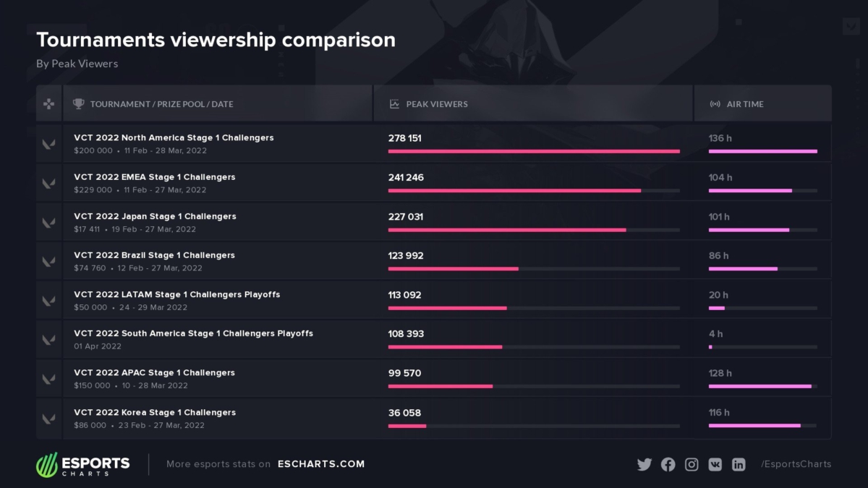
Task: Sort by the Peak Viewers column header
Action: click(x=436, y=104)
